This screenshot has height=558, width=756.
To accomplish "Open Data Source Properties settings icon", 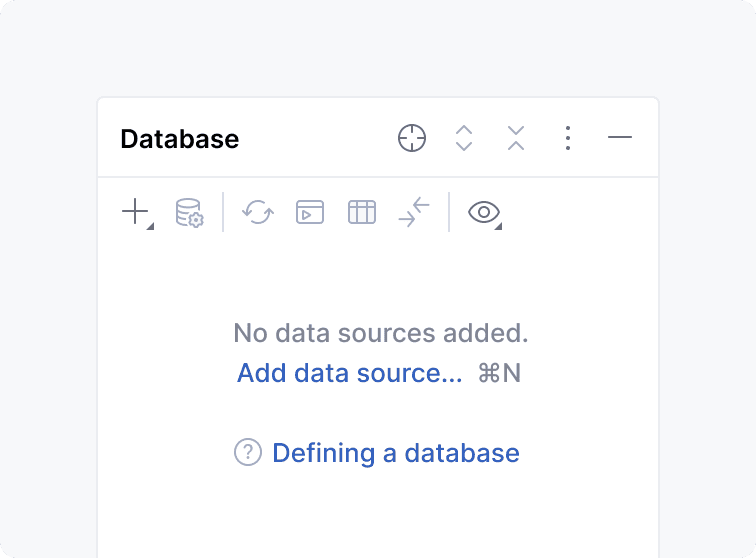I will 189,212.
